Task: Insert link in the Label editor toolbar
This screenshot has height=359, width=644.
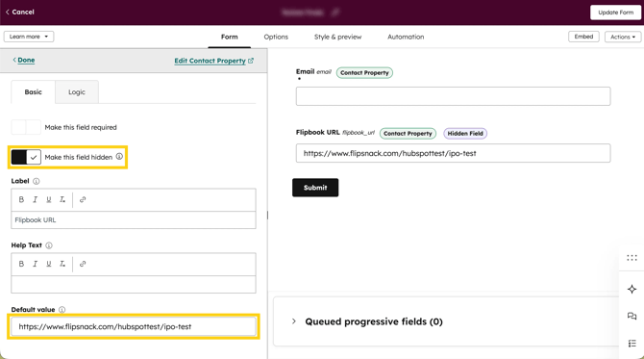Action: 83,199
